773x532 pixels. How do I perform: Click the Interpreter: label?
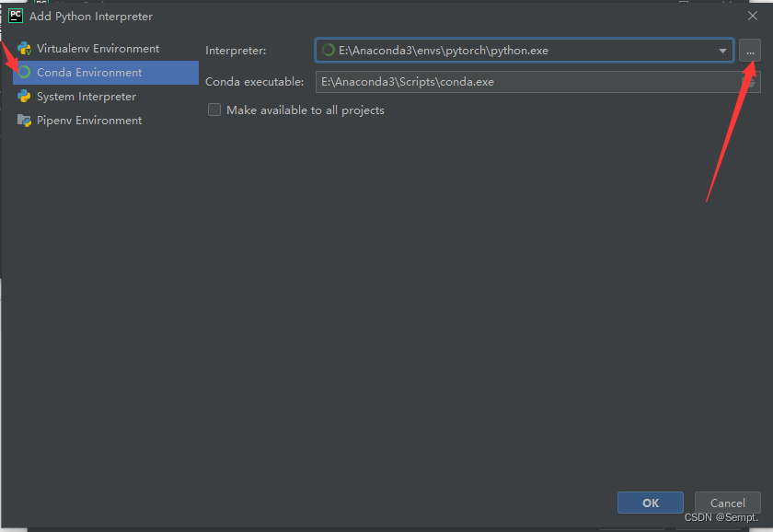(x=236, y=51)
